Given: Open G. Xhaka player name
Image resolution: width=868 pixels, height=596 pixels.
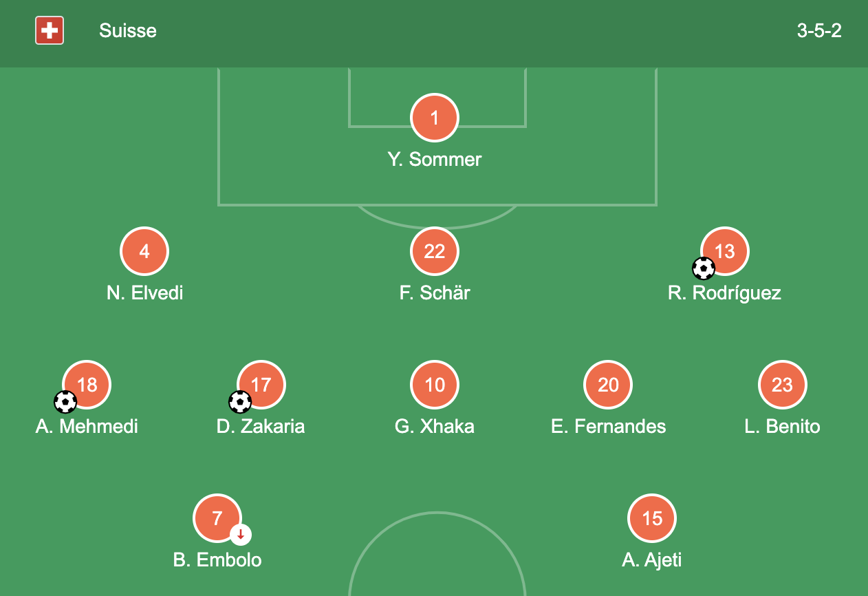Looking at the screenshot, I should (435, 427).
